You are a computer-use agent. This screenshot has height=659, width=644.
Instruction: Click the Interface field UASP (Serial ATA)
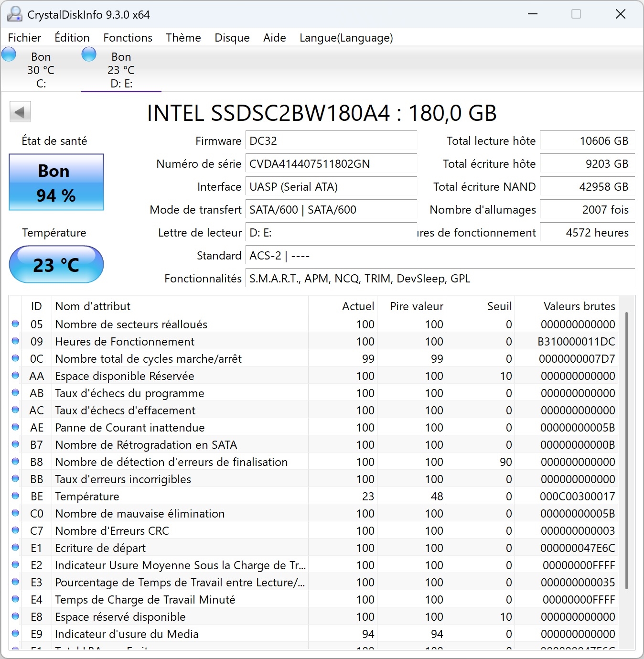click(x=332, y=187)
